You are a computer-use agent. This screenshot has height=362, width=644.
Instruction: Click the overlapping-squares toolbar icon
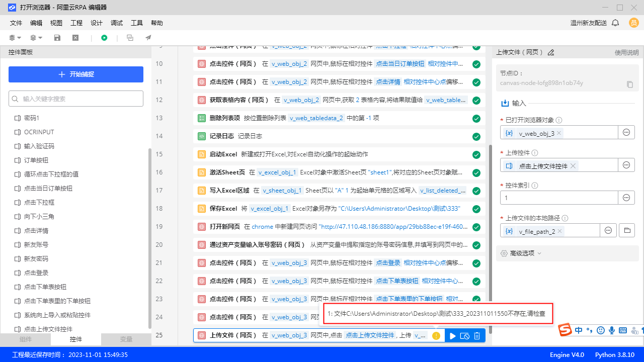(130, 38)
